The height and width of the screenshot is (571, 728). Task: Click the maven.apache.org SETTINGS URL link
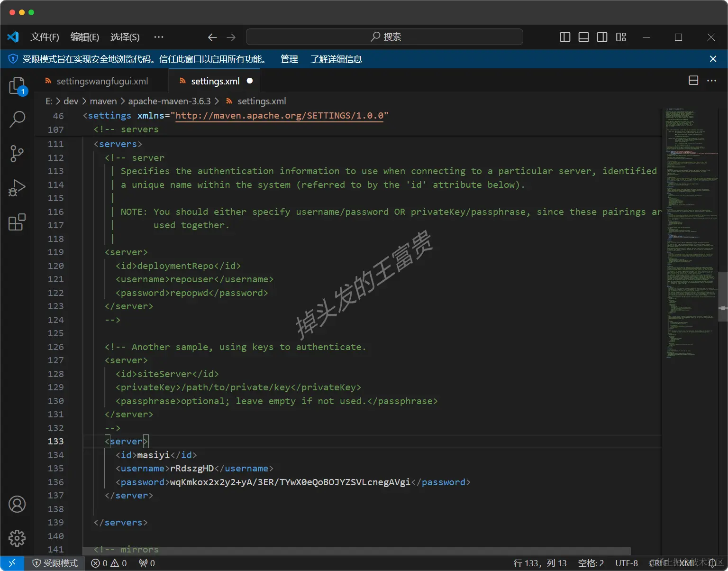coord(279,116)
